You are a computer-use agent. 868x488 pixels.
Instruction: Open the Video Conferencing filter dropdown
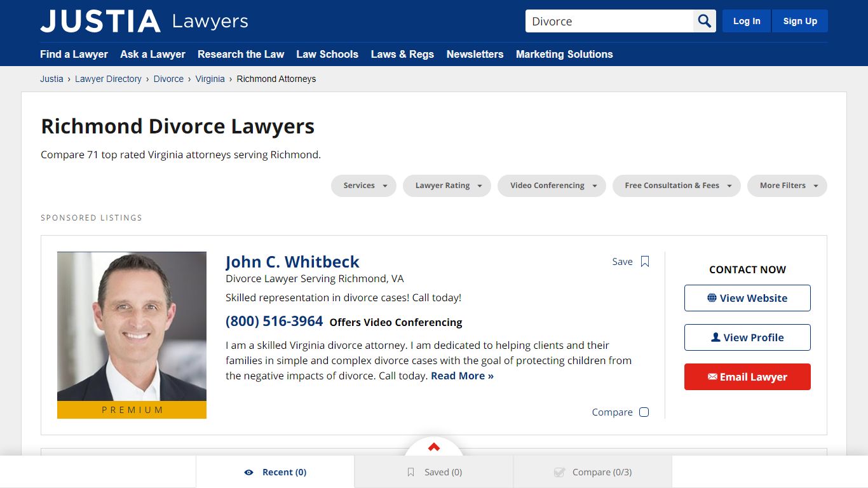[x=552, y=186]
